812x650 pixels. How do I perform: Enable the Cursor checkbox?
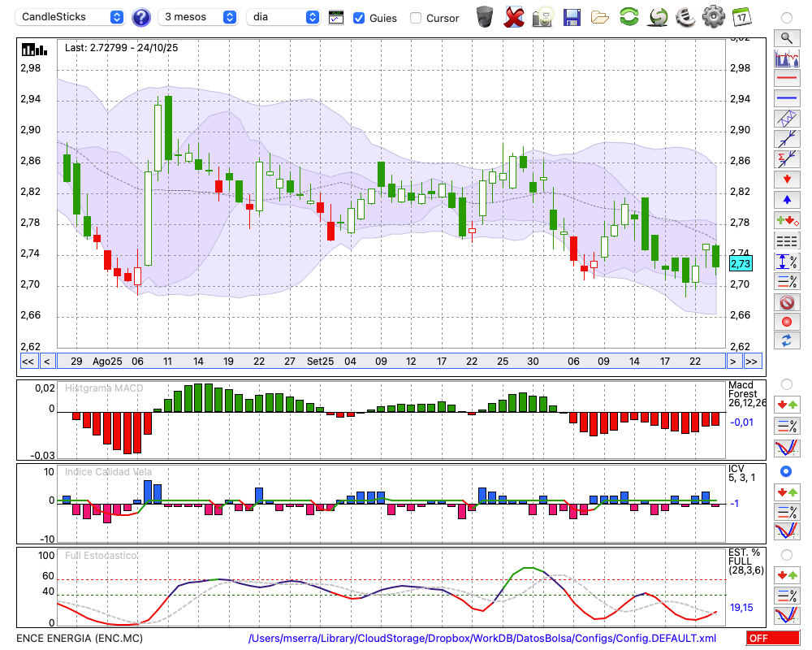(x=416, y=18)
